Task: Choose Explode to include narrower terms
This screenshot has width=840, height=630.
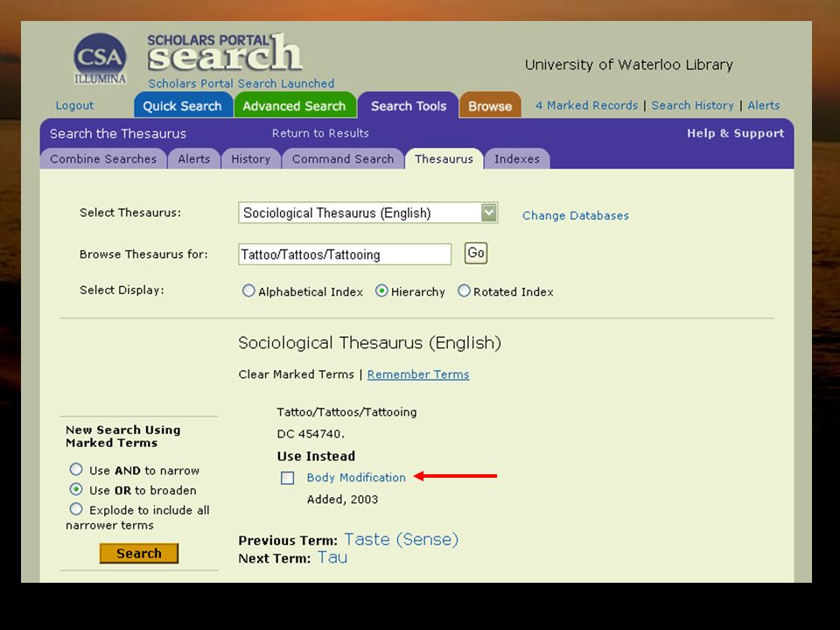Action: coord(76,509)
